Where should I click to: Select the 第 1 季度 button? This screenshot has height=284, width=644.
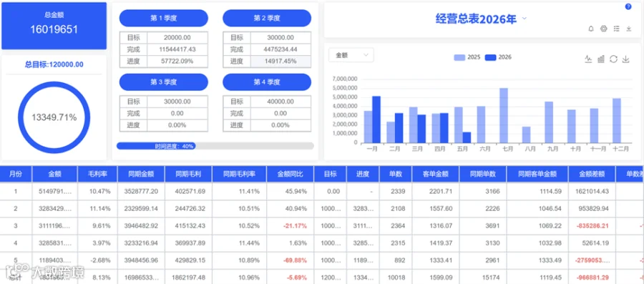click(x=163, y=18)
